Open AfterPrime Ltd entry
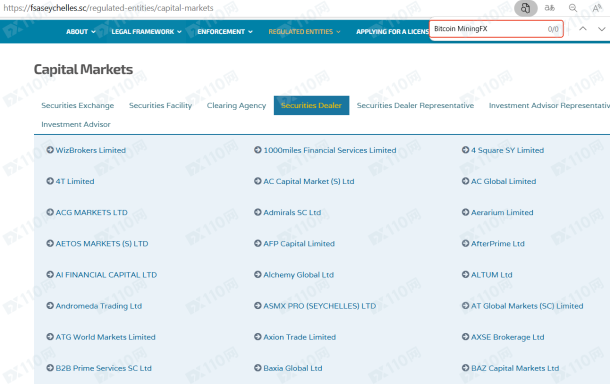This screenshot has height=384, width=610. (498, 244)
